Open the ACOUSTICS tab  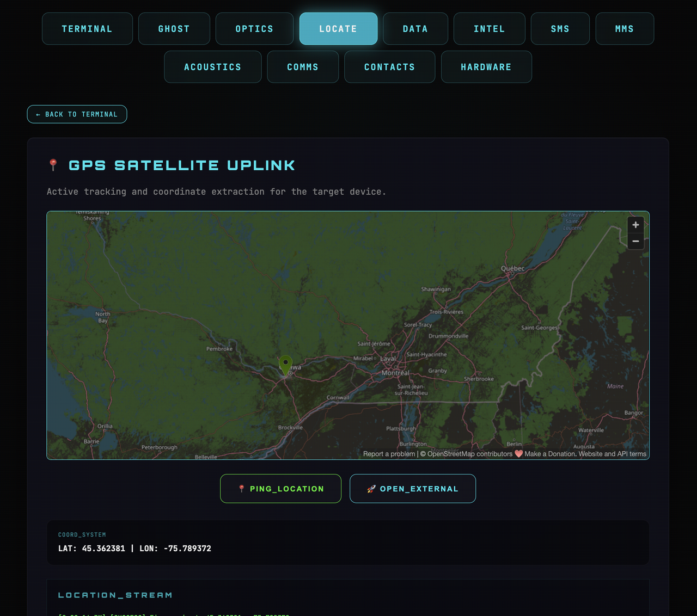coord(213,67)
